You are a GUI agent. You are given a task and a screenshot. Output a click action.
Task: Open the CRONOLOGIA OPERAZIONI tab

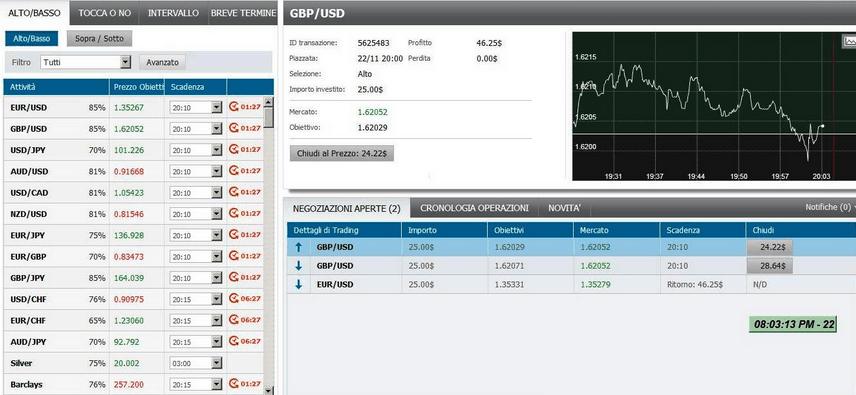click(x=474, y=208)
